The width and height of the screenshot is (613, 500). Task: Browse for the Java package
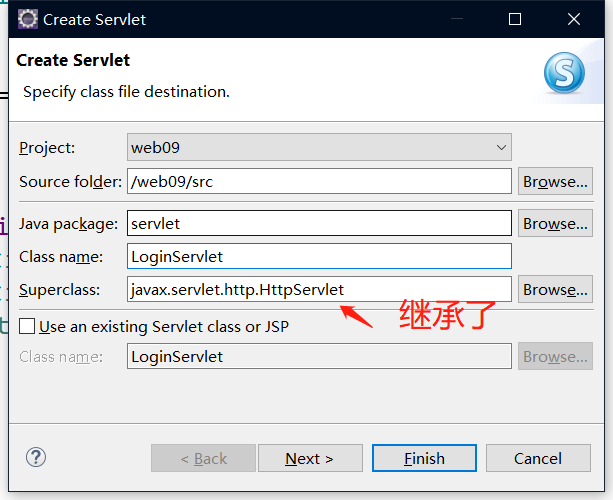[554, 224]
